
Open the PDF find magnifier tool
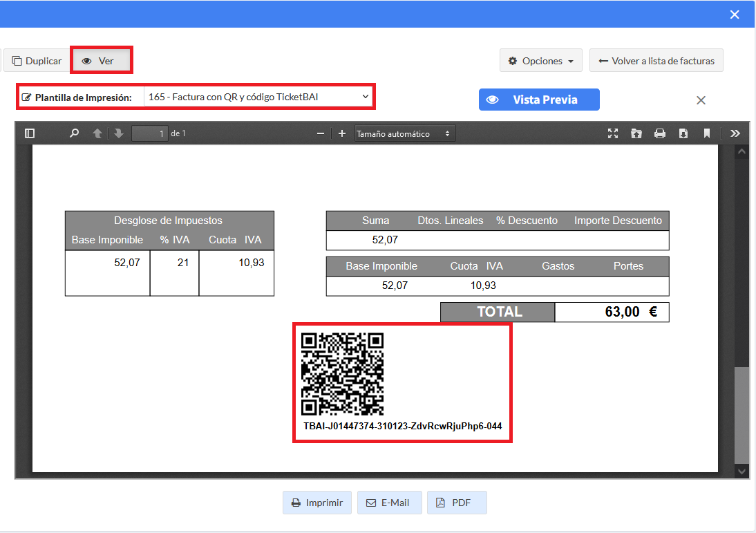(74, 133)
